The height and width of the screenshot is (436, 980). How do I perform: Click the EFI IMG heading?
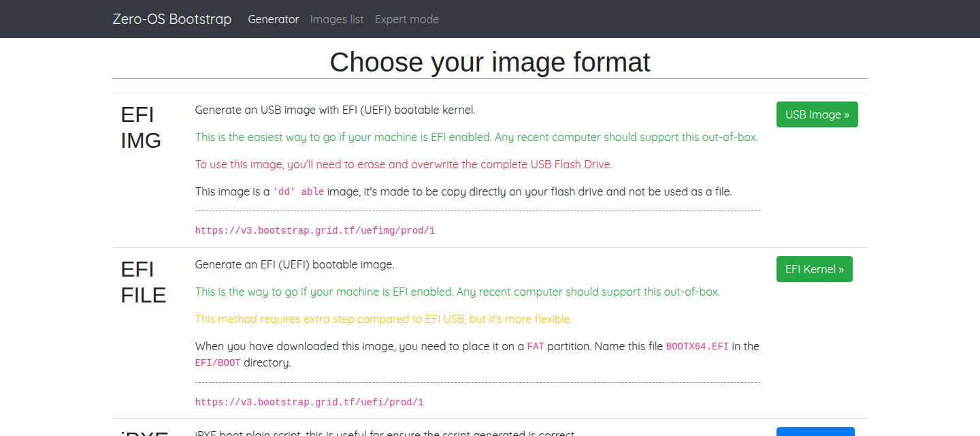[141, 127]
